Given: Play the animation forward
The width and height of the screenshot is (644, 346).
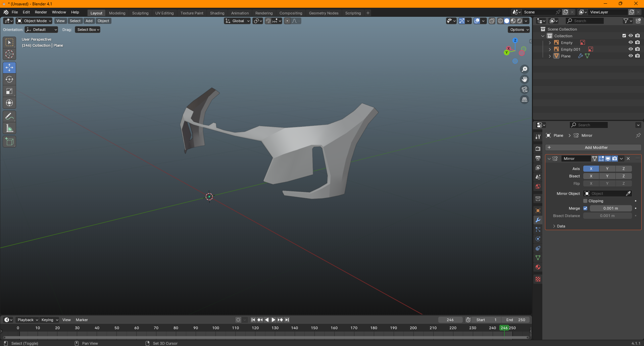Looking at the screenshot, I should pos(274,320).
